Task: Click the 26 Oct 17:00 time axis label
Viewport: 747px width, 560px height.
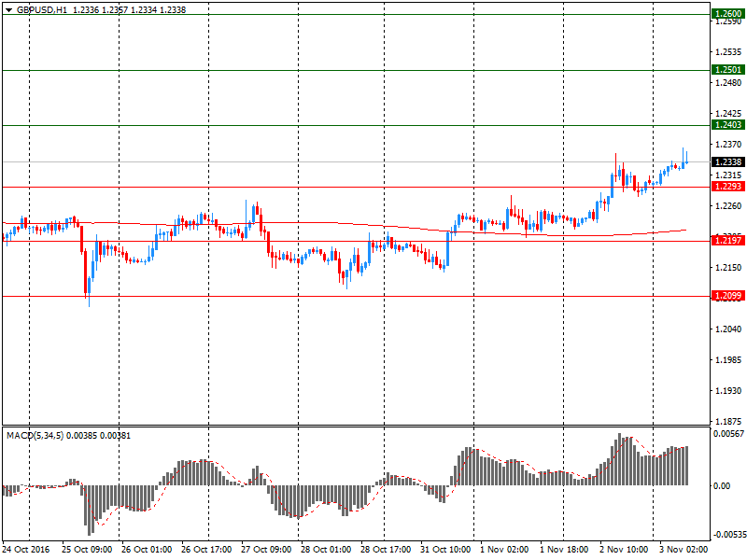Action: tap(206, 550)
